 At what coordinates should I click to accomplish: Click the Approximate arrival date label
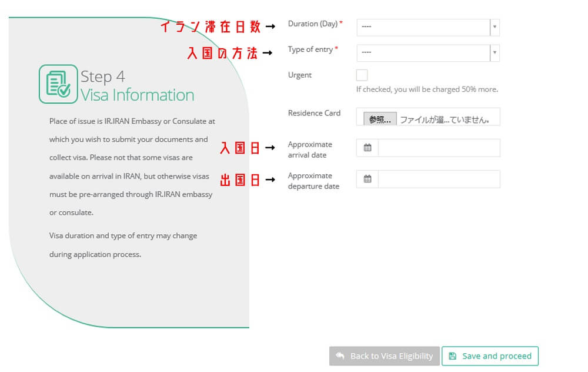(310, 150)
